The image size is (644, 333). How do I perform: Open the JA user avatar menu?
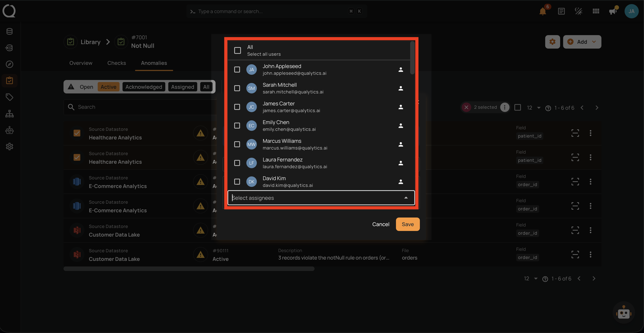coord(631,11)
